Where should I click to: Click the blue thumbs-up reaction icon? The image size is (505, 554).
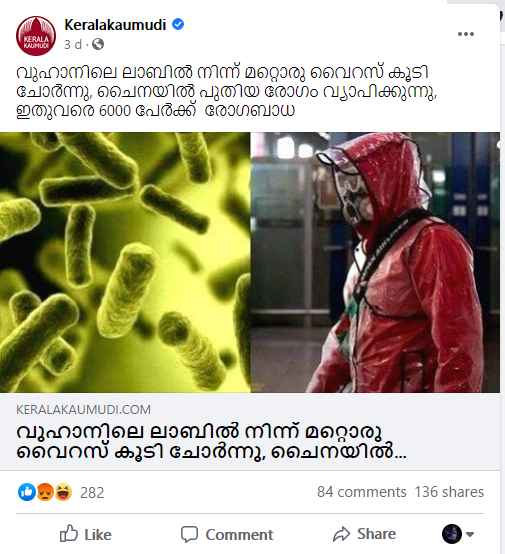(27, 492)
